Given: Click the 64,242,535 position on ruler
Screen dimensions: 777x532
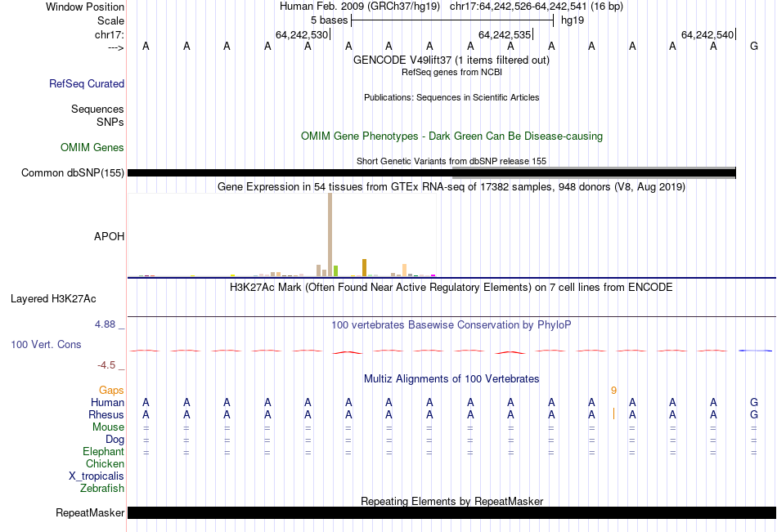Looking at the screenshot, I should tap(505, 34).
